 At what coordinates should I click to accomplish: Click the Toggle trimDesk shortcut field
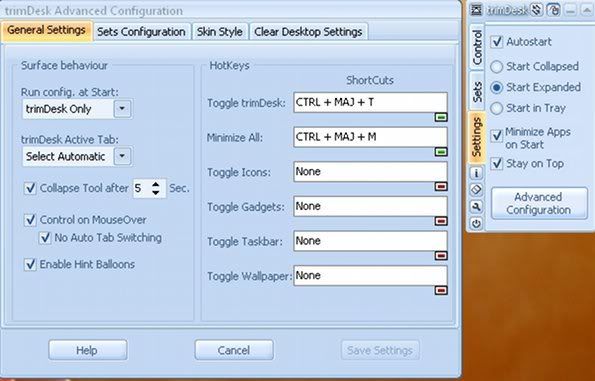370,102
